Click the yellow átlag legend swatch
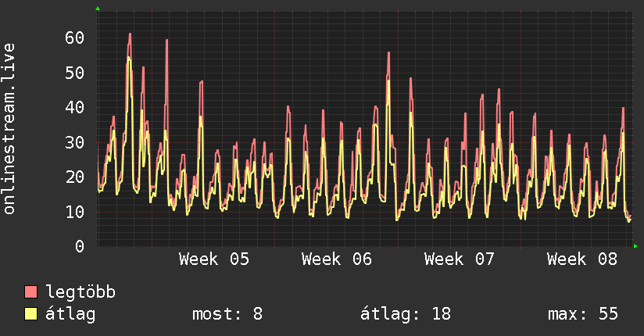Viewport: 644px width, 336px height. pos(30,313)
